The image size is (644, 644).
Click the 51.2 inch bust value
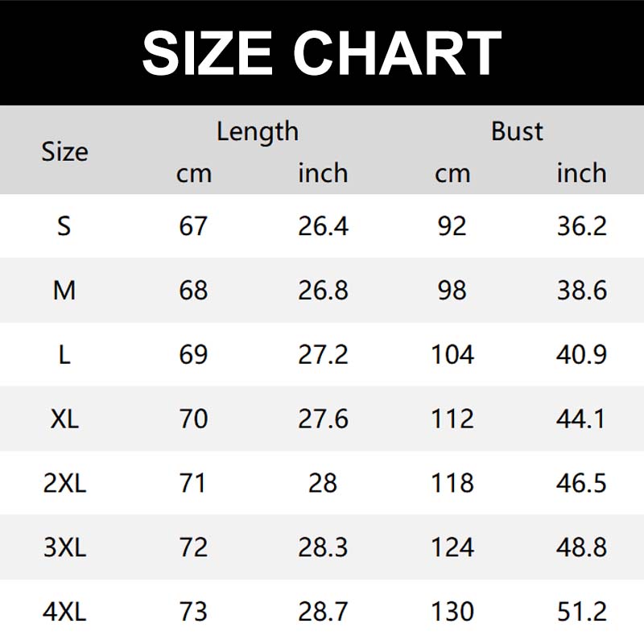pyautogui.click(x=581, y=613)
